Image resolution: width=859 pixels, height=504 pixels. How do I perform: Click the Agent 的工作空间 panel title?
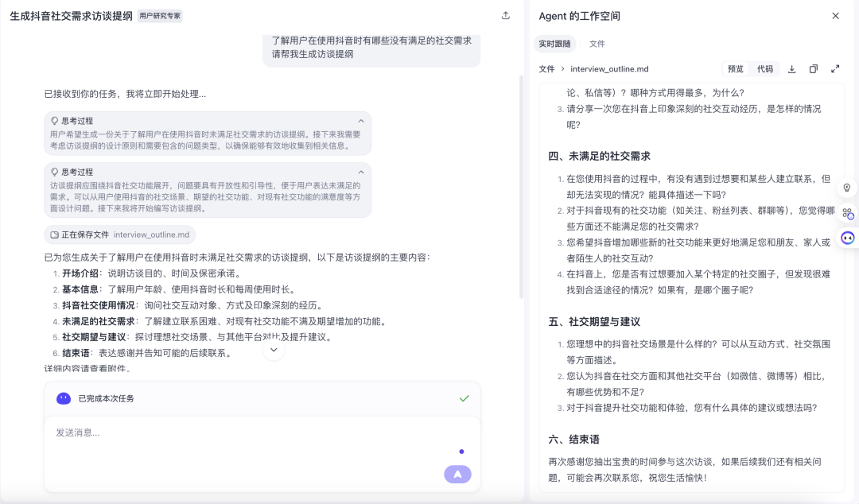579,16
